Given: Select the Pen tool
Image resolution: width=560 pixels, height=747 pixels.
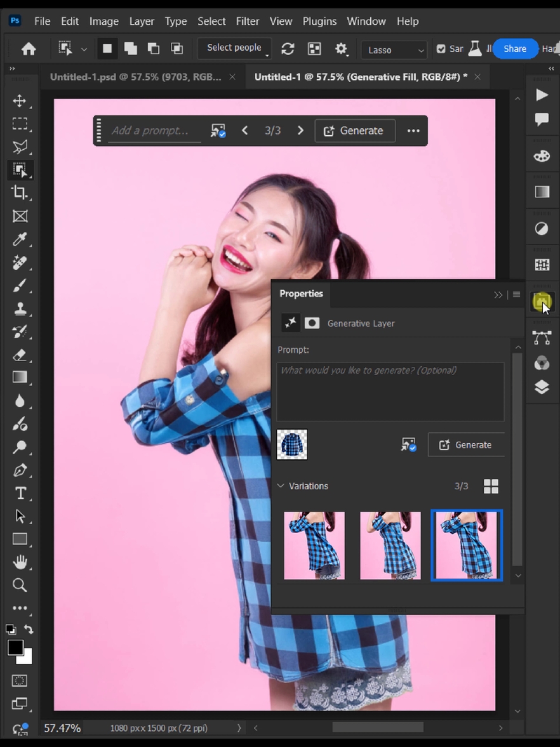Looking at the screenshot, I should coord(20,470).
